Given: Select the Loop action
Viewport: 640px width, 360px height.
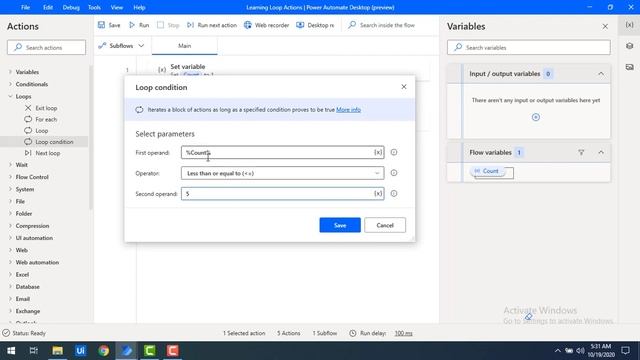Looking at the screenshot, I should coord(42,131).
